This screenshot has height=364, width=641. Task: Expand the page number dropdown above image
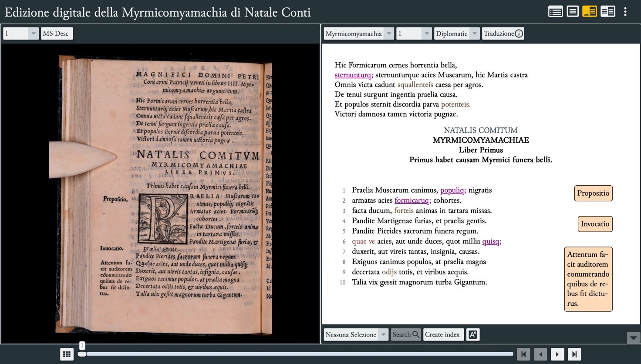tap(33, 33)
